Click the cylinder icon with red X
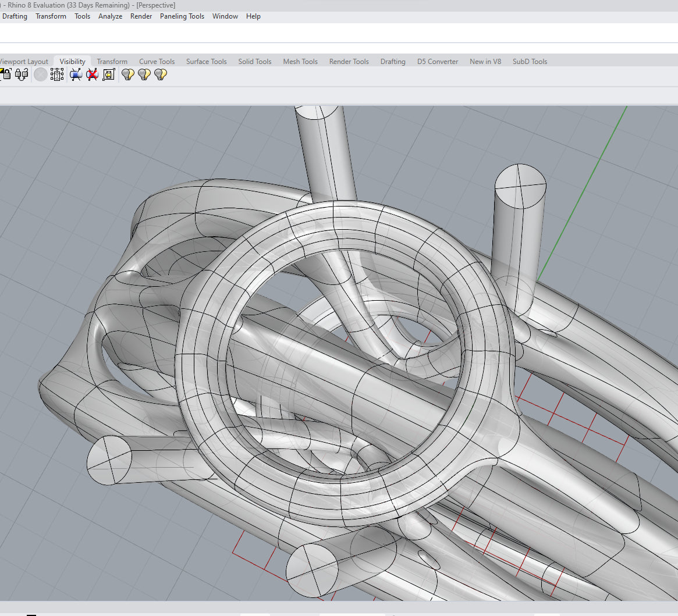Viewport: 678px width, 616px height. click(92, 74)
